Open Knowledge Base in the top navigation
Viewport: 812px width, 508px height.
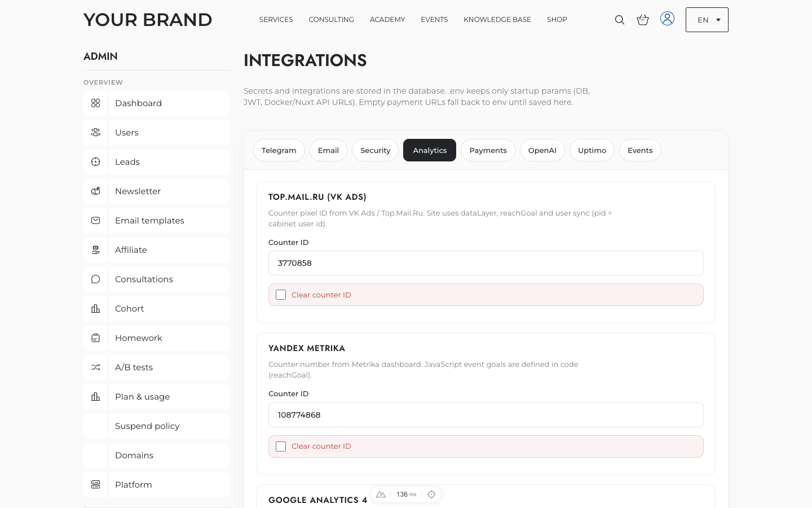point(497,20)
